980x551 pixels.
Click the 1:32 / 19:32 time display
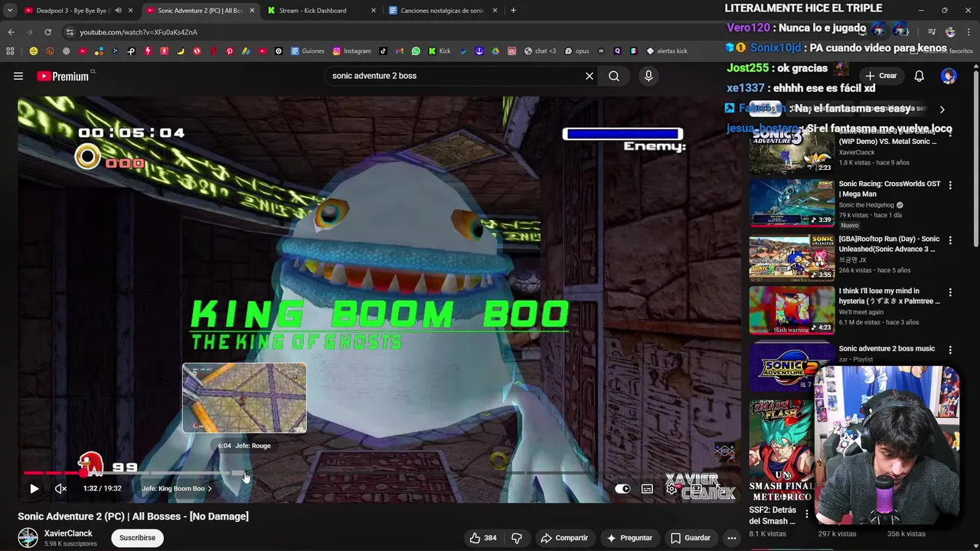tap(102, 488)
